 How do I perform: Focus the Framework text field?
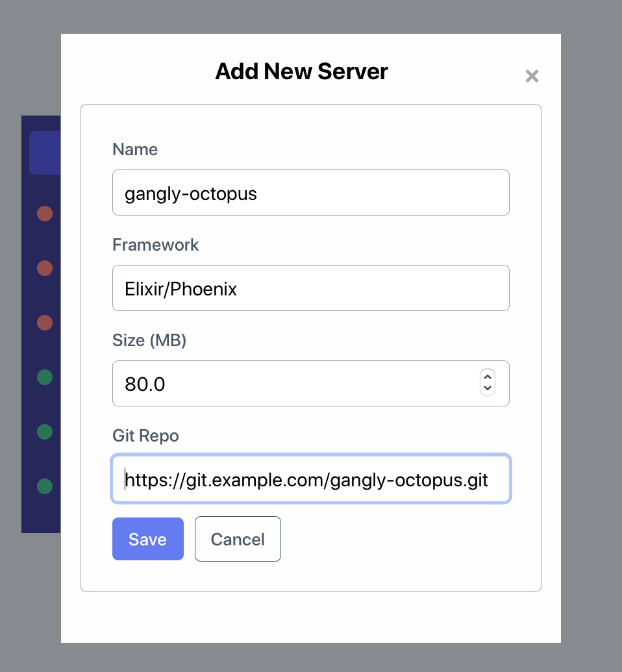[311, 288]
